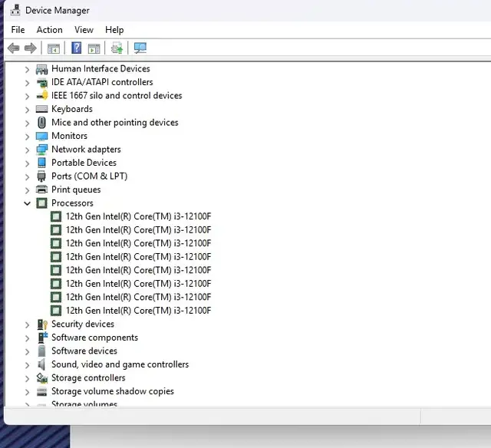This screenshot has height=448, width=491.
Task: Select Storage volume shadow copies item
Action: tap(112, 391)
